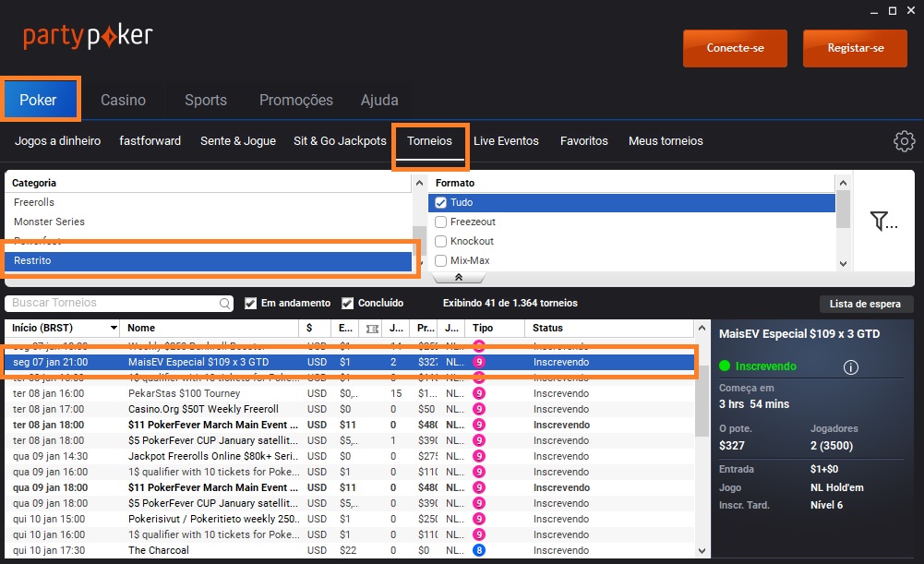Select the Monster Series category

click(x=209, y=222)
